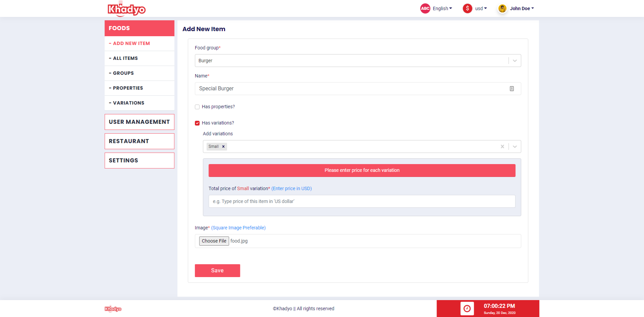Click the '07:00:22 PM' time display
This screenshot has height=317, width=644.
[x=499, y=306]
